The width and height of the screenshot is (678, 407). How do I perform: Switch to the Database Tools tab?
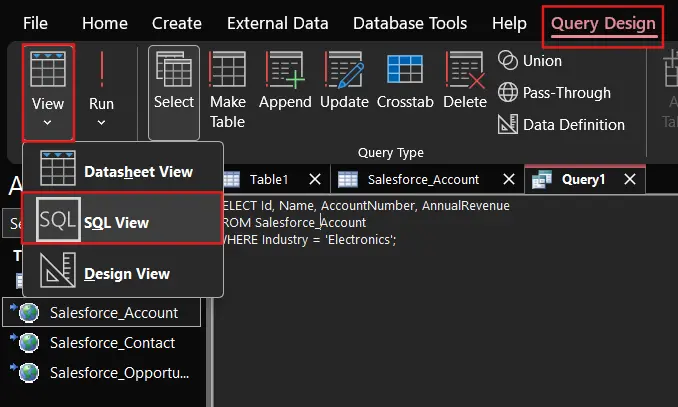point(410,23)
